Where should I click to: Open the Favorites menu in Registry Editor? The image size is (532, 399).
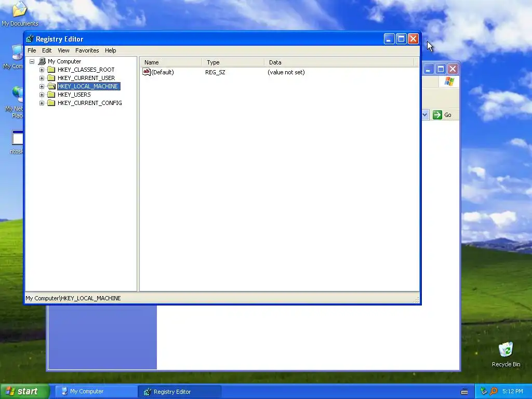click(x=87, y=50)
